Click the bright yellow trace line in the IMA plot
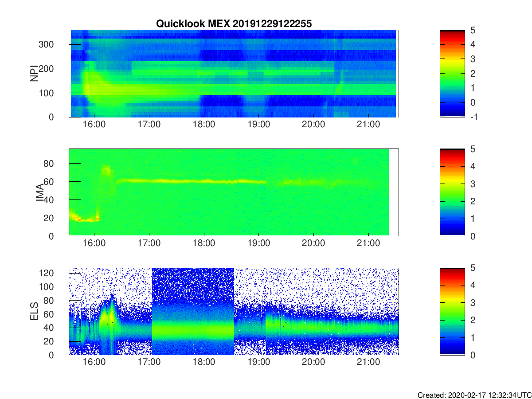532x399 pixels. [x=191, y=181]
